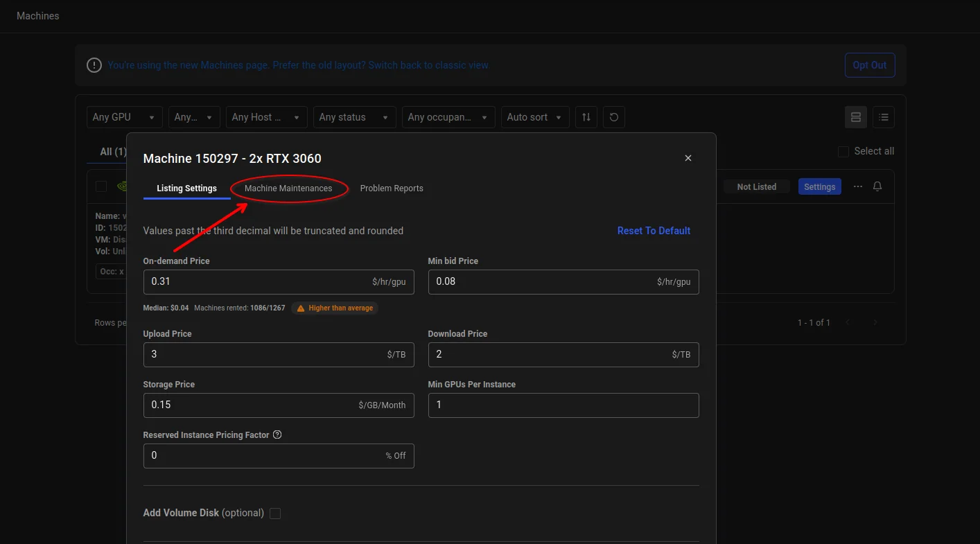
Task: Edit the Min bid Price field
Action: 563,282
